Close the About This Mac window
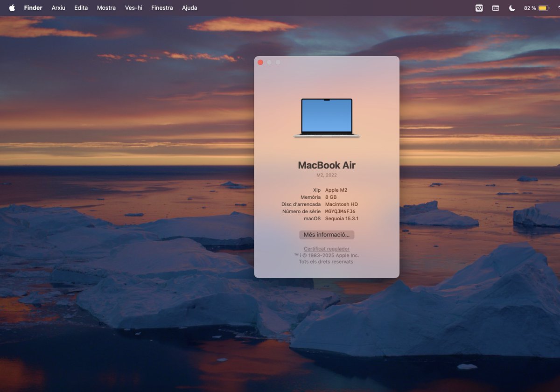Viewport: 560px width, 392px height. click(x=260, y=63)
